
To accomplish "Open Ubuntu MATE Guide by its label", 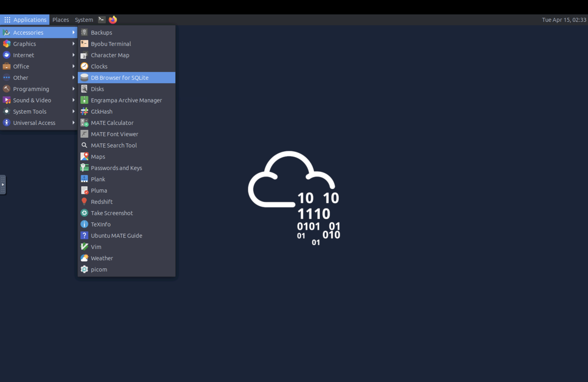I will pos(116,236).
